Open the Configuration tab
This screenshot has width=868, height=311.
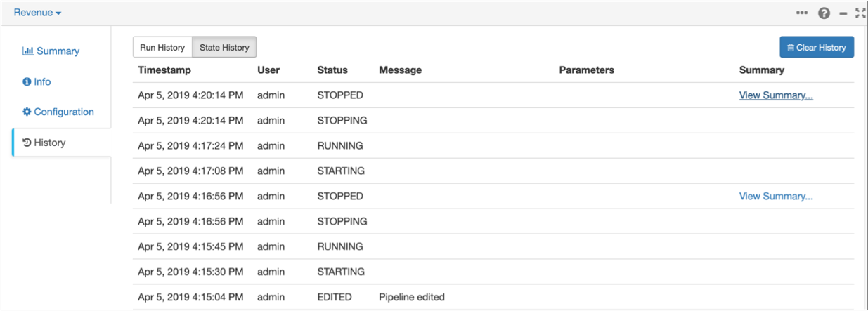tap(63, 112)
